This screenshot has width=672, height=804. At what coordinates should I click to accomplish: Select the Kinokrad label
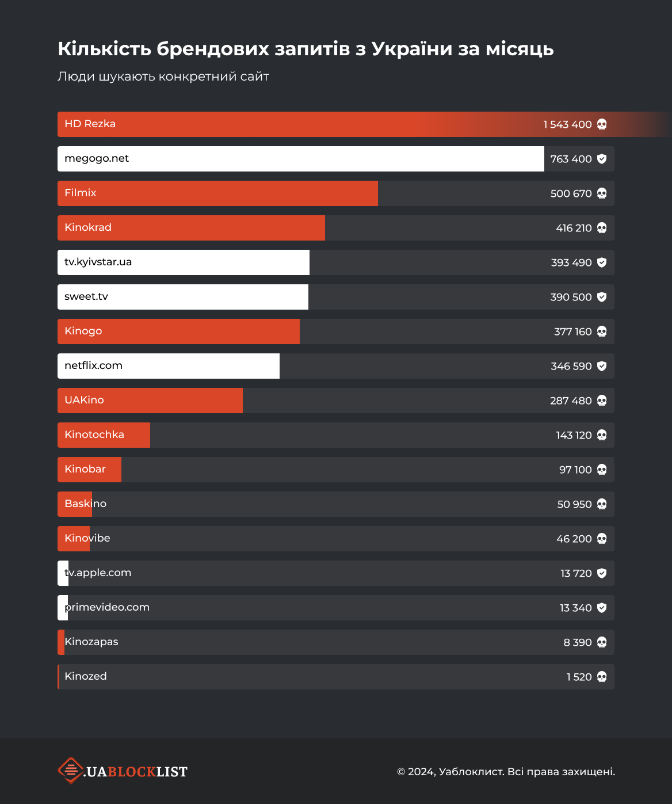88,227
